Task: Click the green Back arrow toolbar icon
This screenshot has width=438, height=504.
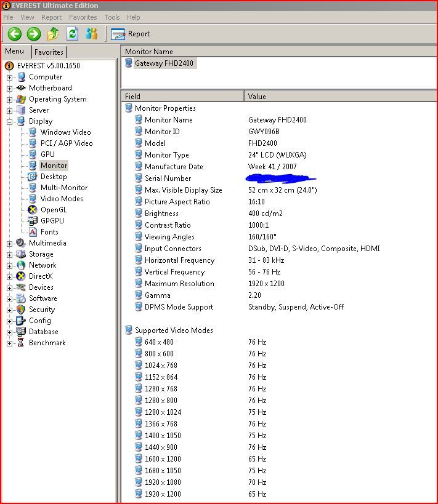Action: (15, 34)
